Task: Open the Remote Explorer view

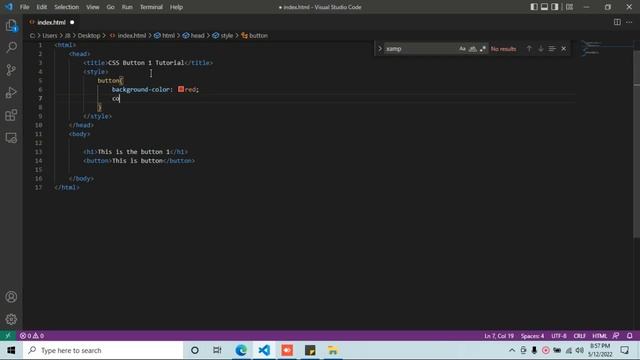Action: click(x=11, y=138)
